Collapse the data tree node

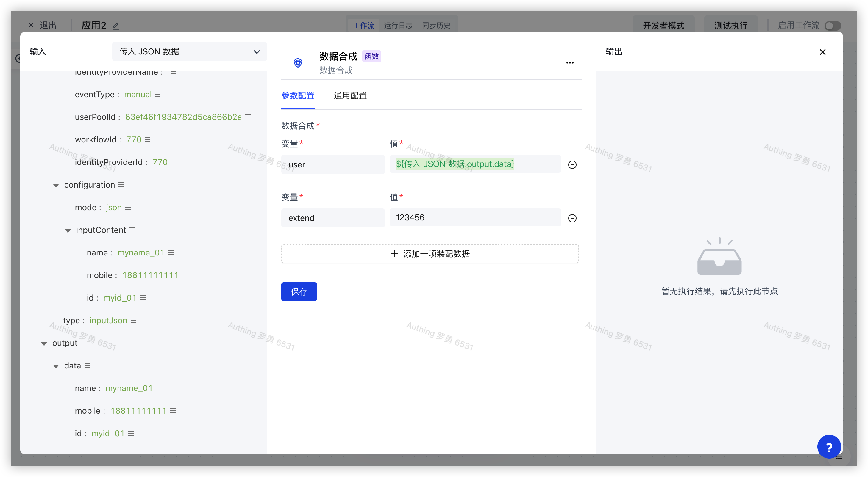56,366
